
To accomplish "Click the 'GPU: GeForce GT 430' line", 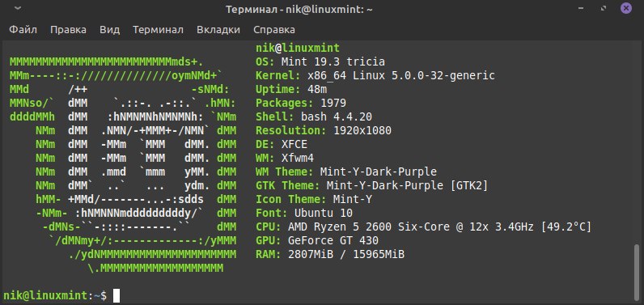I will (316, 240).
